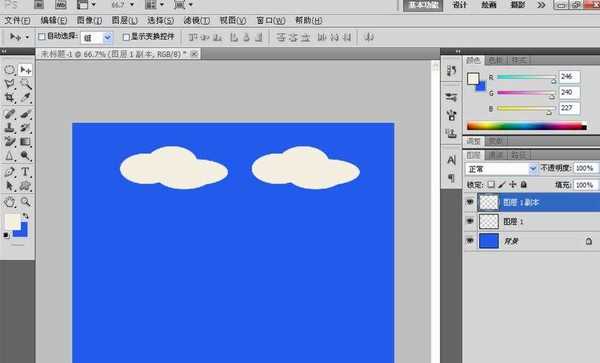Select the Sharpen/Blur triangle tool

click(10, 156)
